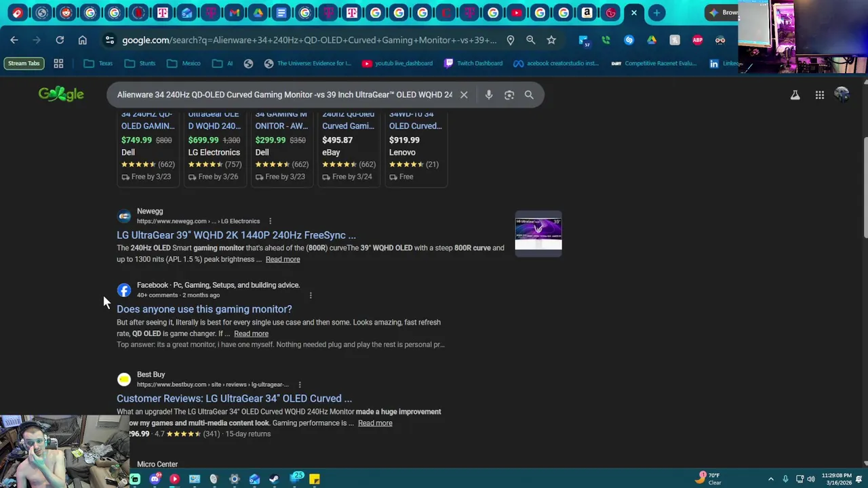
Task: Switch to the Google Docs tab
Action: pyautogui.click(x=281, y=12)
